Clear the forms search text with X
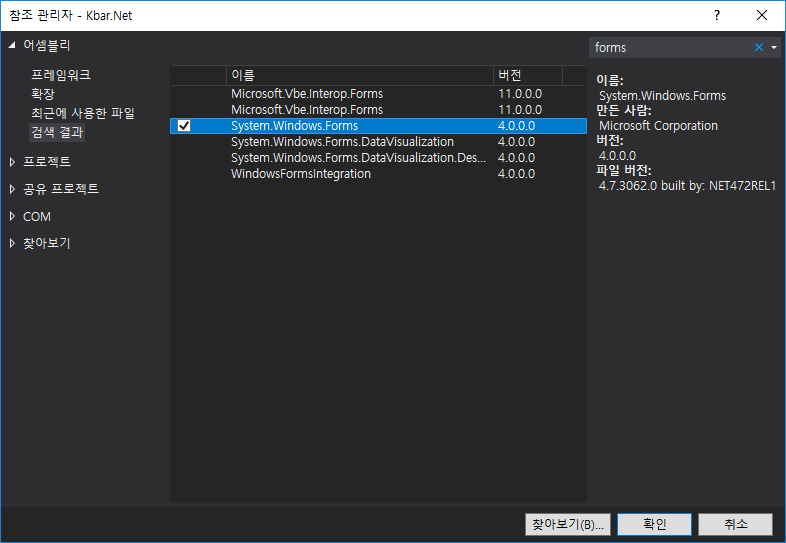786x543 pixels. 758,47
